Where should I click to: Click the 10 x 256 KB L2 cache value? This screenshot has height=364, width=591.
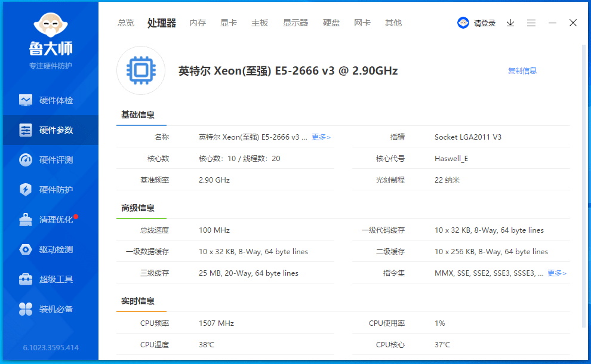coord(491,252)
